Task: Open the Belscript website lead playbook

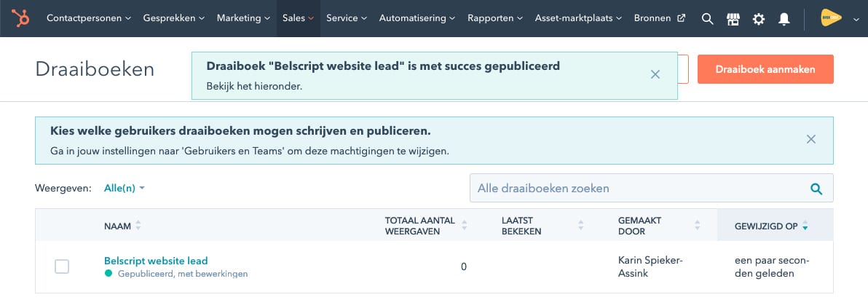Action: 156,261
